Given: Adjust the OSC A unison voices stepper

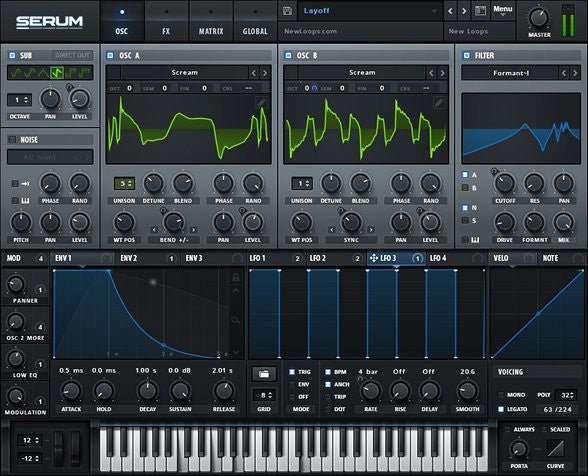Looking at the screenshot, I should tap(124, 183).
